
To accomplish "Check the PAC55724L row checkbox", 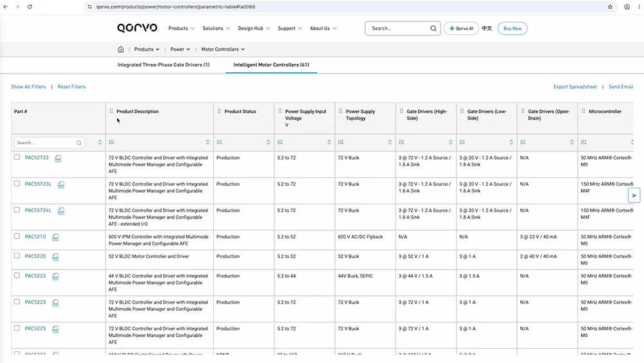I will click(17, 210).
